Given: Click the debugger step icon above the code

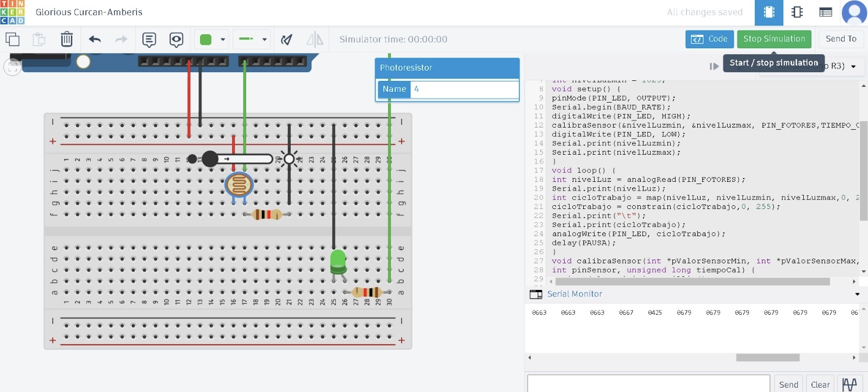Looking at the screenshot, I should 714,66.
